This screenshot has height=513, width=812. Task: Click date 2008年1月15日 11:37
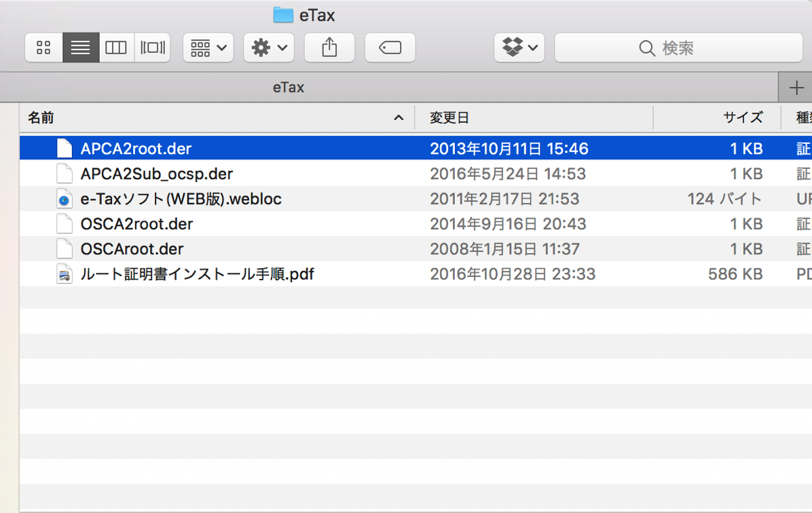[504, 249]
